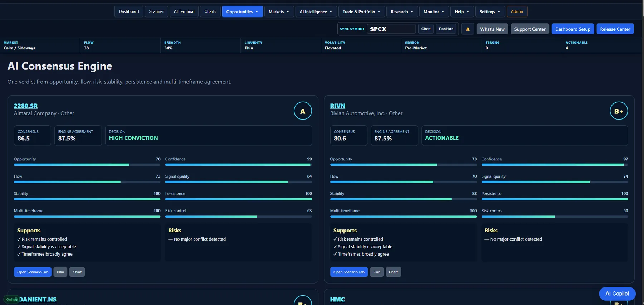644x305 pixels.
Task: Open the HMC ticker link
Action: pos(337,299)
